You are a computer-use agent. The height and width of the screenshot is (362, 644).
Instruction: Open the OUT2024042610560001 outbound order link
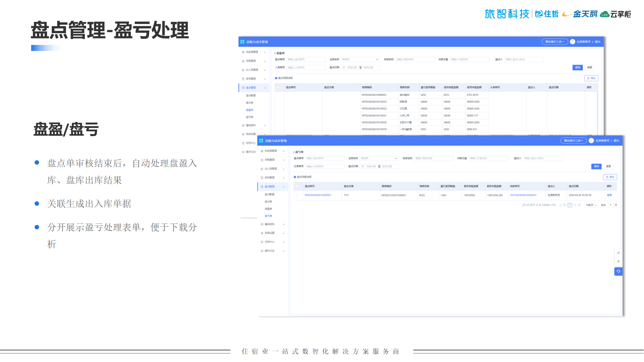coord(523,195)
